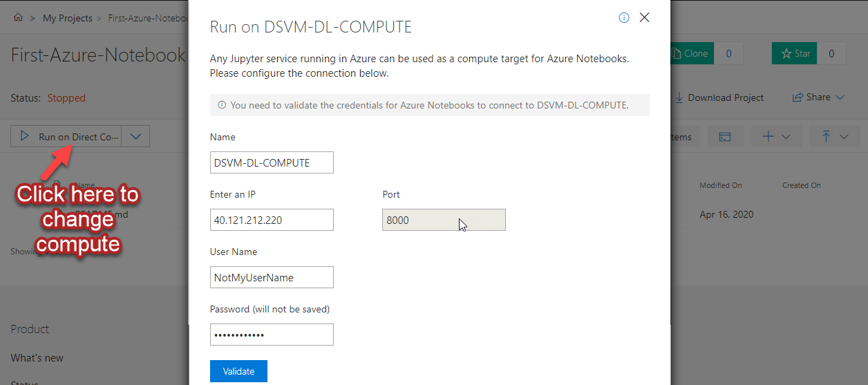This screenshot has width=868, height=385.
Task: Click the Clone button
Action: [691, 53]
